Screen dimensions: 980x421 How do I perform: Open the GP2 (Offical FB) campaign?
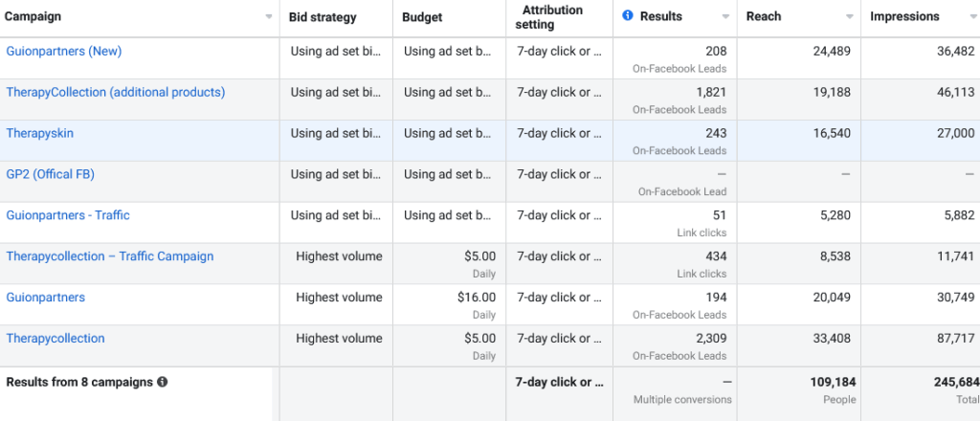coord(51,174)
